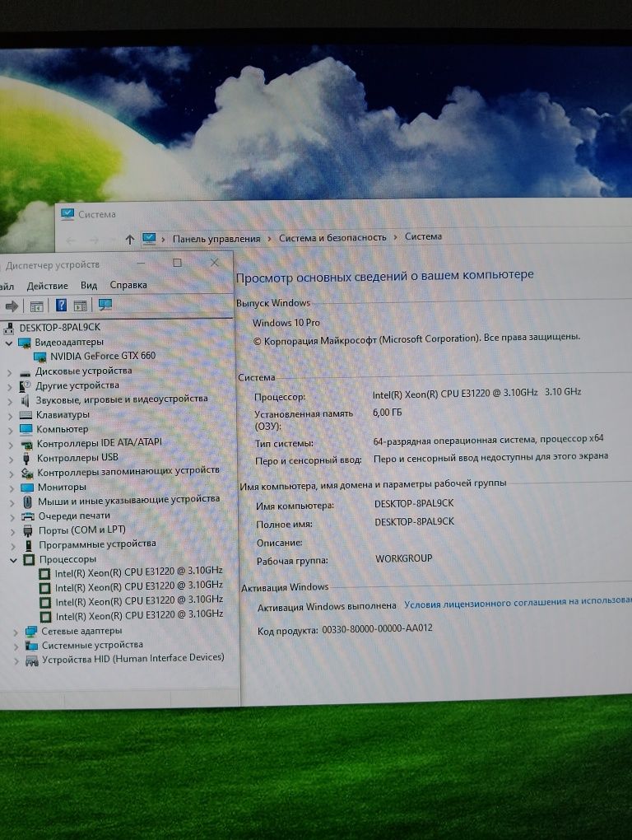Expand the Мониторы node
The width and height of the screenshot is (632, 840).
12,488
